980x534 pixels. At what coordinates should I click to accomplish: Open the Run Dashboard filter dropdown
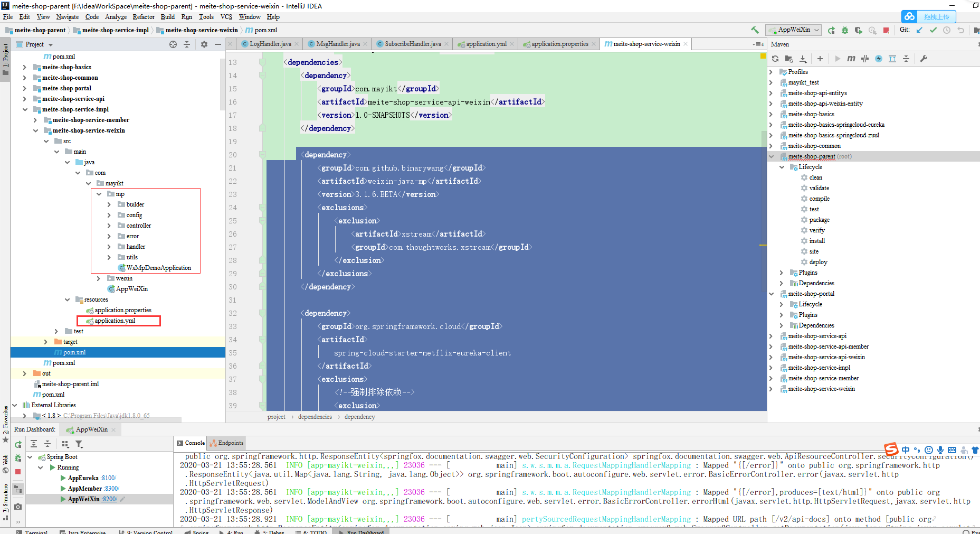point(79,444)
